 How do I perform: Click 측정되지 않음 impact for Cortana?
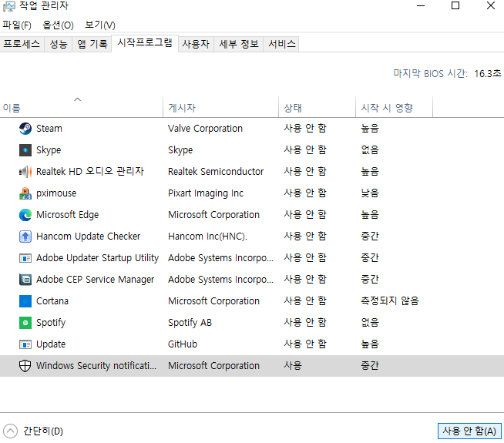coord(390,300)
